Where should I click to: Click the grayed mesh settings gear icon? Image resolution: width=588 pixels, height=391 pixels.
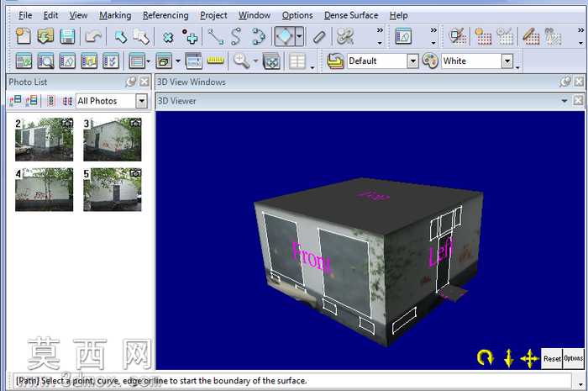505,37
